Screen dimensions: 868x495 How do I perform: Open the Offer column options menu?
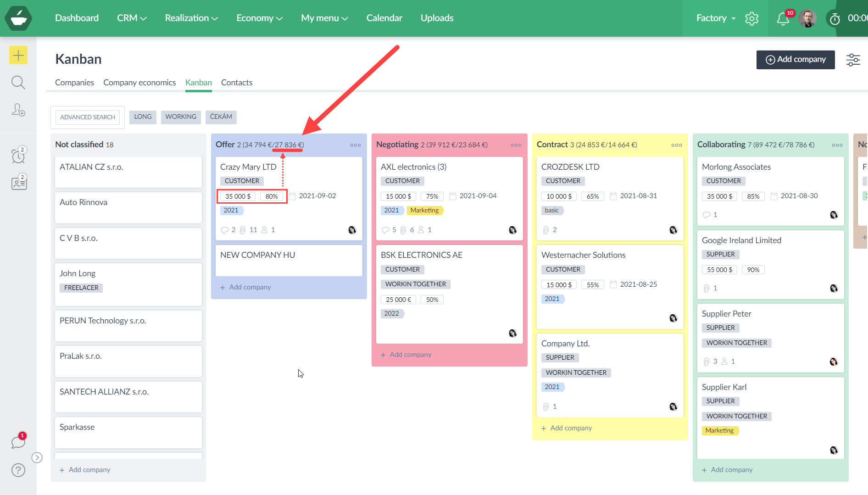[355, 145]
